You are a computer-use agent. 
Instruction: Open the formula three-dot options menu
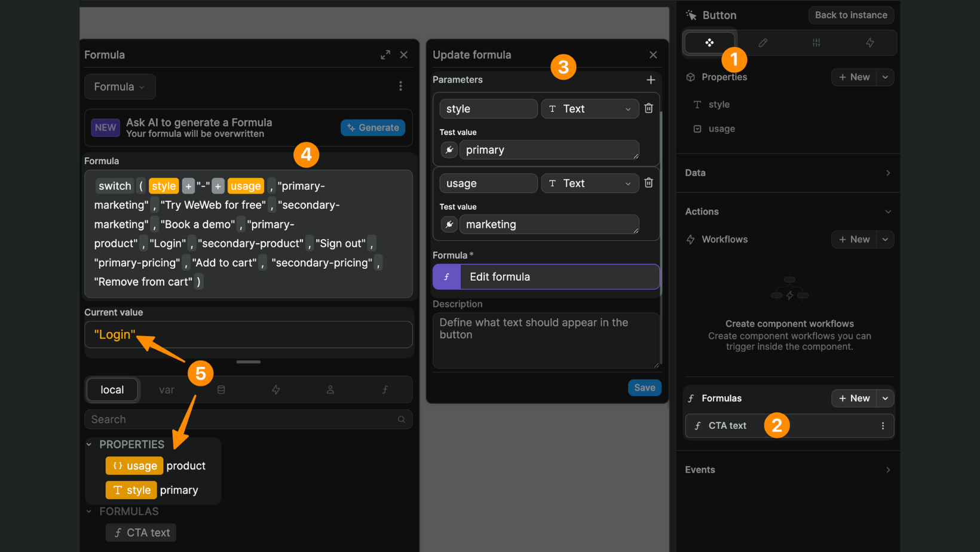coord(400,87)
